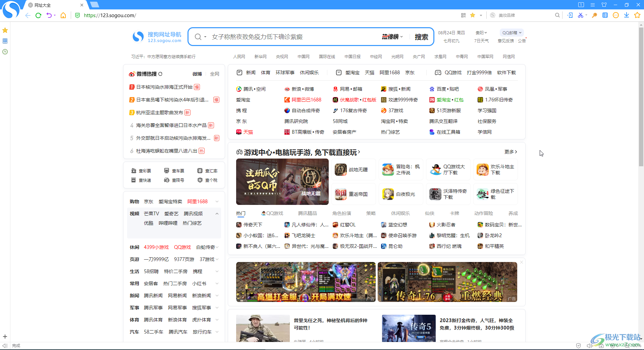Open the 战地无疆 banner thumbnail
Screen dimensions: 644x350
coord(282,182)
